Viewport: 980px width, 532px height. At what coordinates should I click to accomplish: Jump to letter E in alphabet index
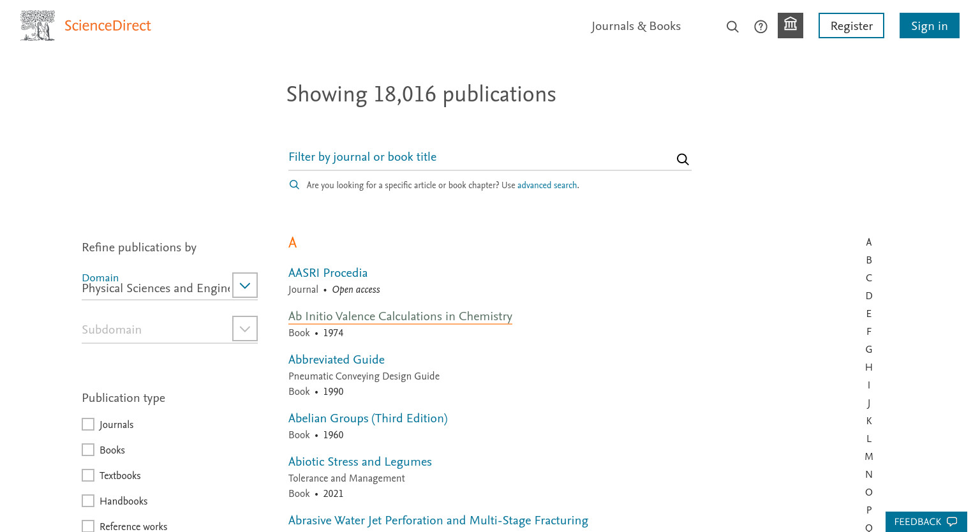pyautogui.click(x=869, y=314)
